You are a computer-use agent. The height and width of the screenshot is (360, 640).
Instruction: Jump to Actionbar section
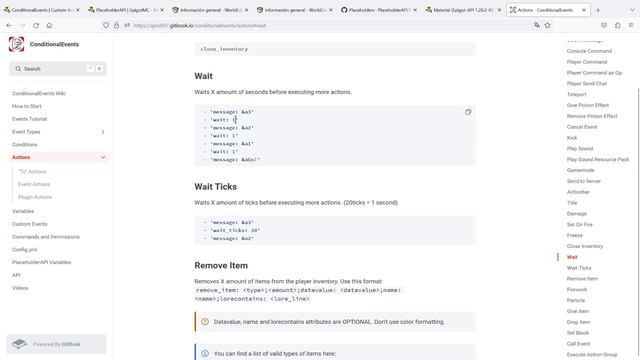578,192
